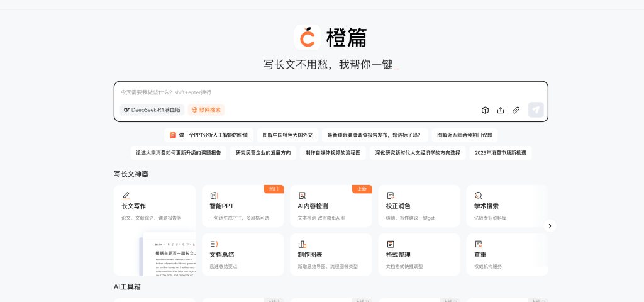Screen dimensions: 644x302
Task: Select suggestion 图解近五年两会热门议题
Action: coord(465,135)
